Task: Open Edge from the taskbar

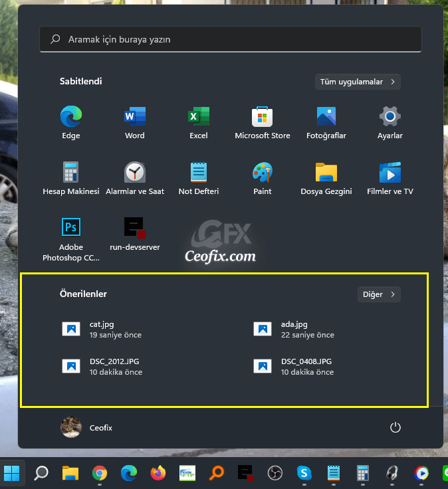Action: click(x=129, y=473)
